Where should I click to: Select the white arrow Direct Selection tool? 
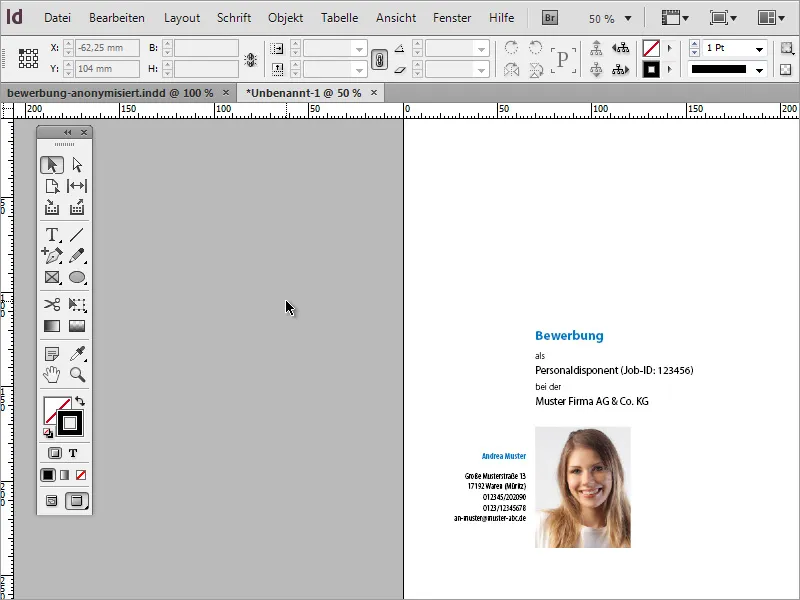(77, 165)
